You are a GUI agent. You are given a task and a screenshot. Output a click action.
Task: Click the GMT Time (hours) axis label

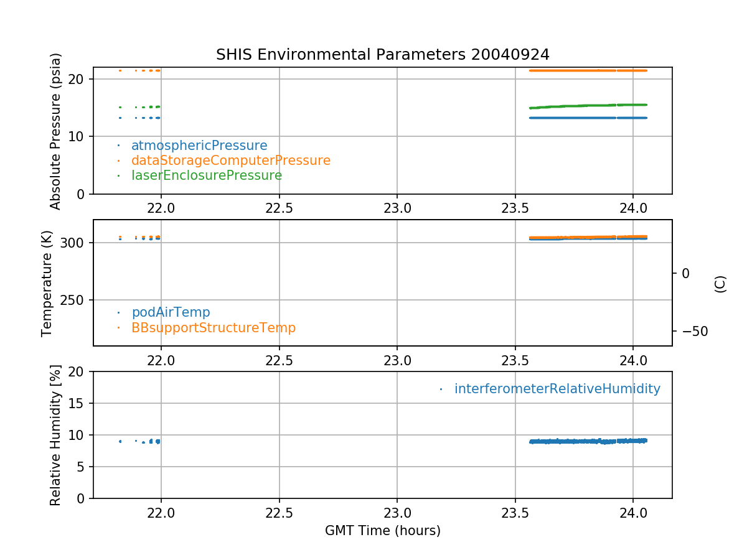(x=382, y=531)
